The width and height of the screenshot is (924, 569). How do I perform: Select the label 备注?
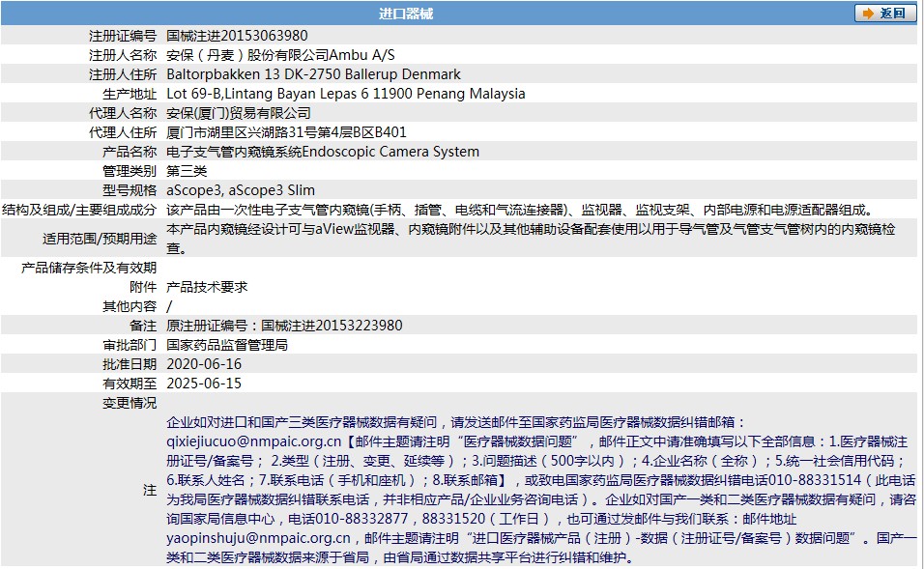pyautogui.click(x=143, y=326)
